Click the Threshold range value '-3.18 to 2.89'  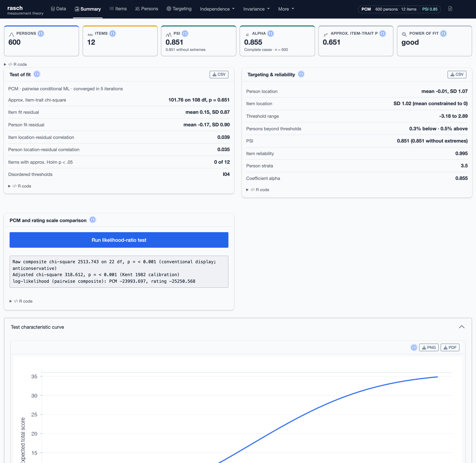454,116
